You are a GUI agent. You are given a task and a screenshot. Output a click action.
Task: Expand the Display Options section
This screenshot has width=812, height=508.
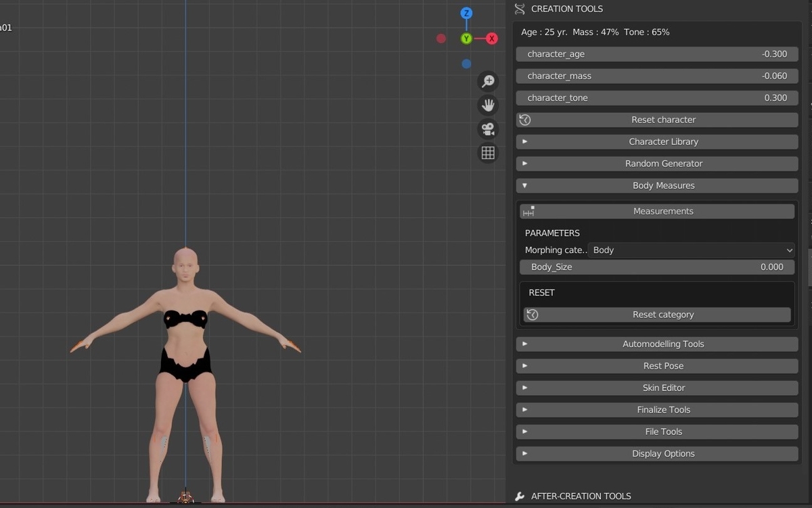(657, 454)
